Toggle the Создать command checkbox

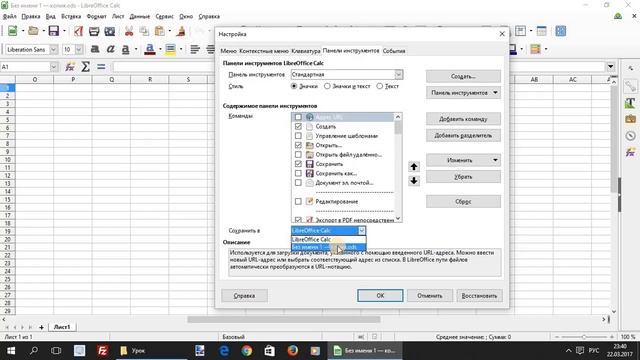click(x=298, y=127)
